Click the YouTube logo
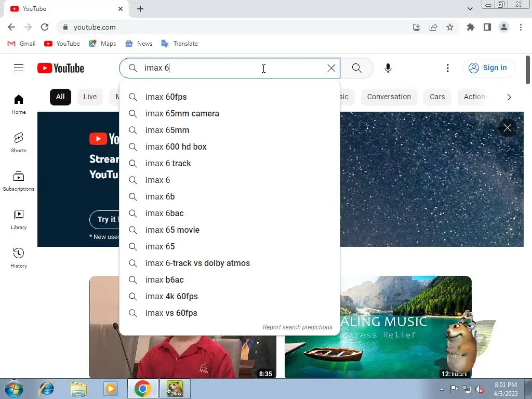Image resolution: width=532 pixels, height=399 pixels. pos(61,68)
